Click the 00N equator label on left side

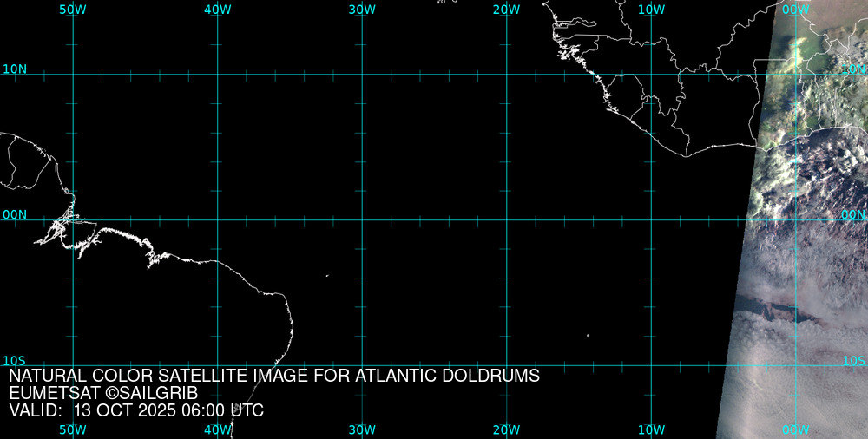click(x=15, y=214)
